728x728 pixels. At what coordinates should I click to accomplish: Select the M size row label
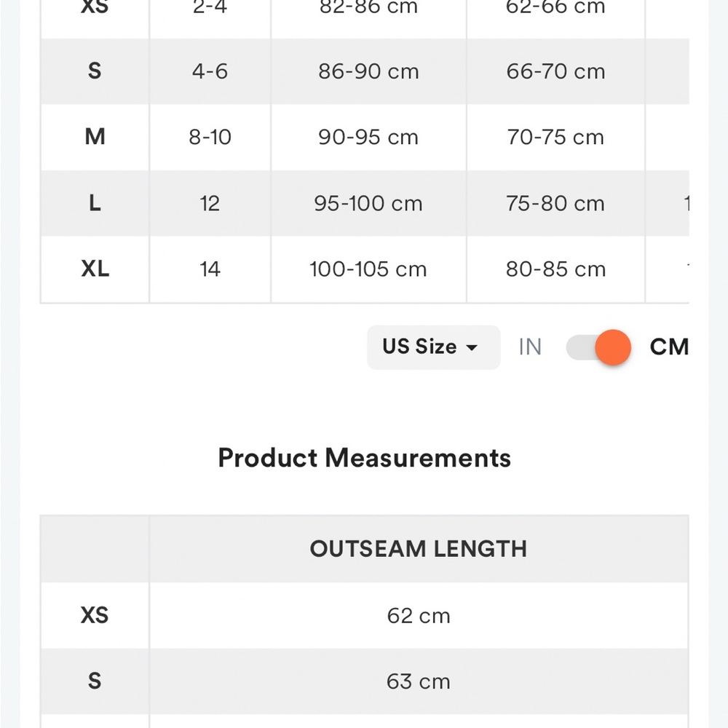click(x=95, y=137)
